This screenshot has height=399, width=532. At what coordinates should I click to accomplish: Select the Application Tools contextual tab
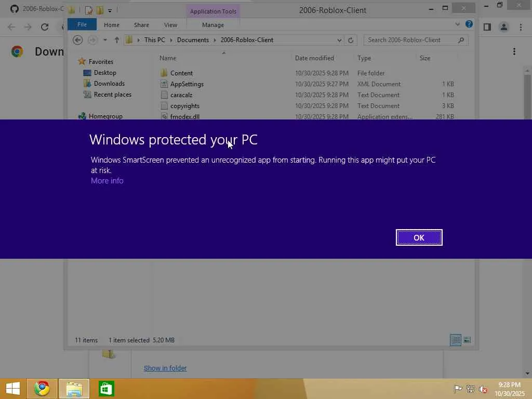213,11
